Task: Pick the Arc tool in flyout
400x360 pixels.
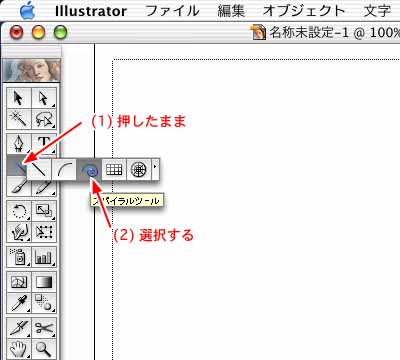Action: [64, 170]
